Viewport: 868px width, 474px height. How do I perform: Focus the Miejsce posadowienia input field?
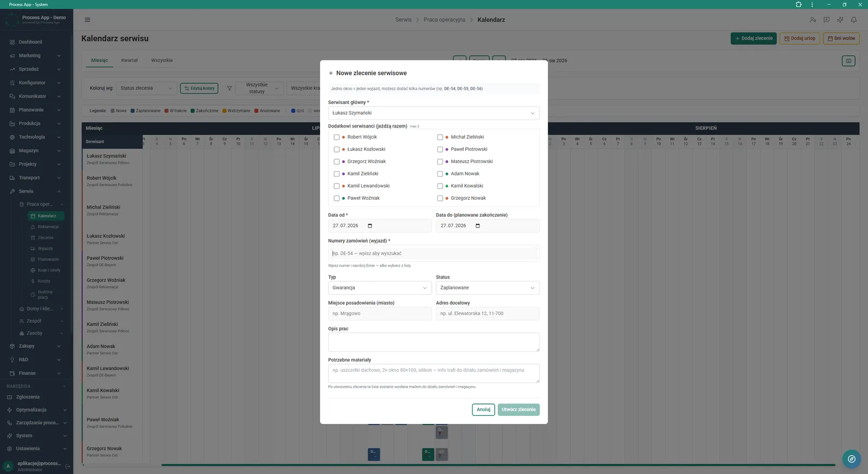click(380, 314)
